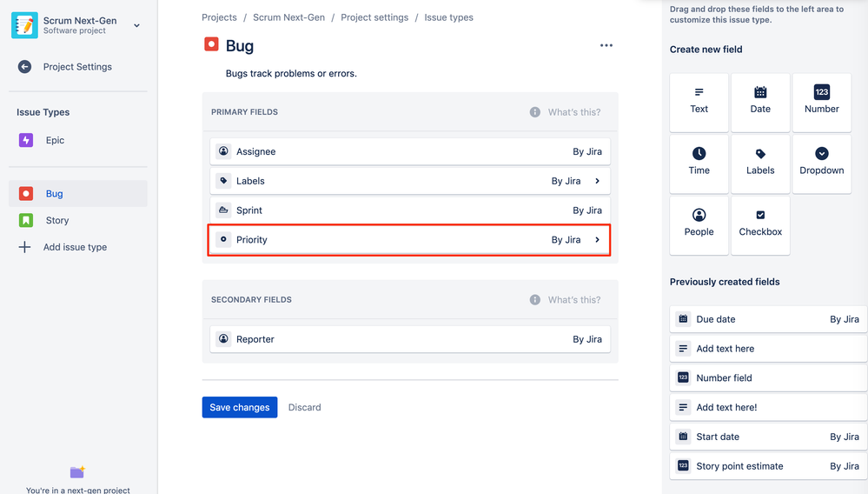This screenshot has width=868, height=494.
Task: Click calendar icon beside Due date
Action: tap(683, 319)
